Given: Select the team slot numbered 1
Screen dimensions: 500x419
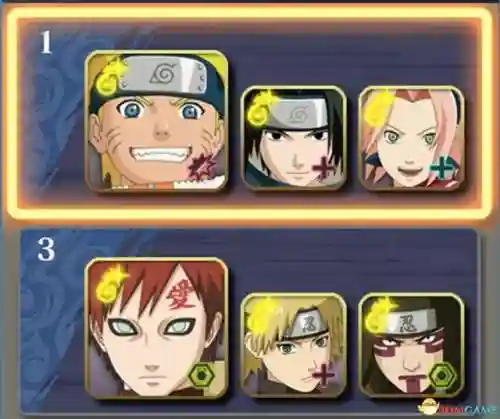Looking at the screenshot, I should pyautogui.click(x=250, y=113).
